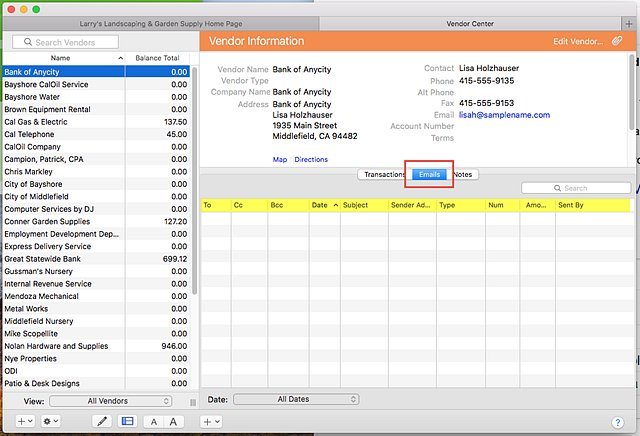
Task: Click the paperclip attachments icon
Action: (x=617, y=41)
